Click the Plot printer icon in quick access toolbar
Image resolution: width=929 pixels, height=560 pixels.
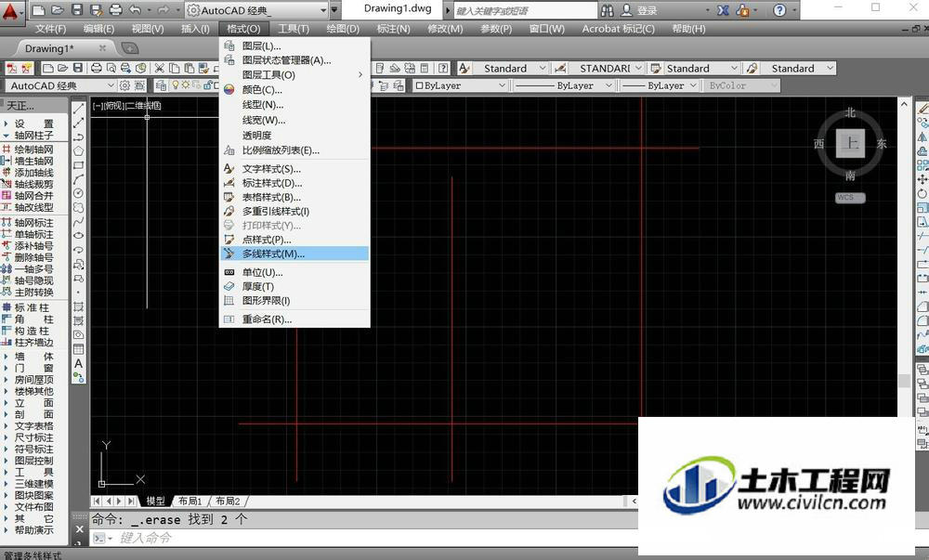[x=116, y=10]
